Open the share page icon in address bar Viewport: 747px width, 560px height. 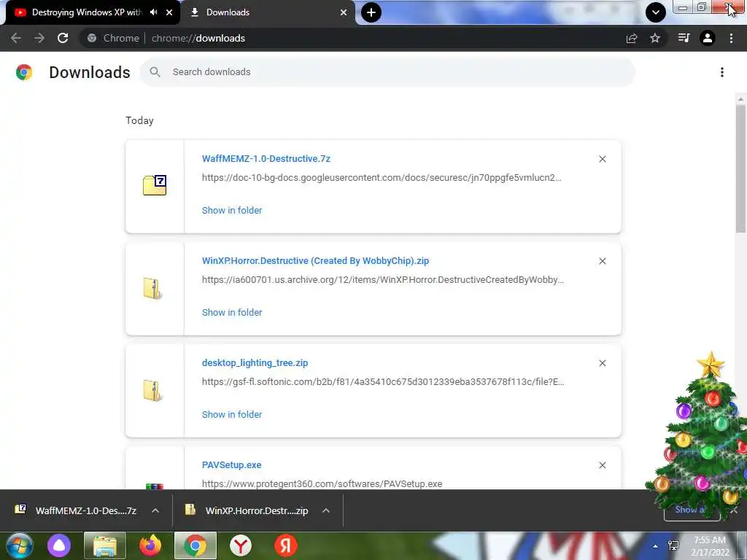(632, 38)
